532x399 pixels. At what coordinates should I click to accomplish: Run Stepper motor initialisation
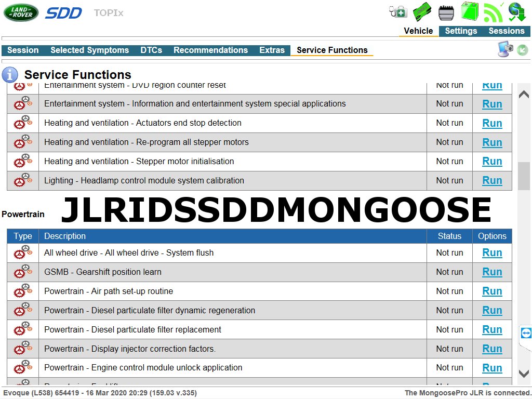pyautogui.click(x=492, y=161)
